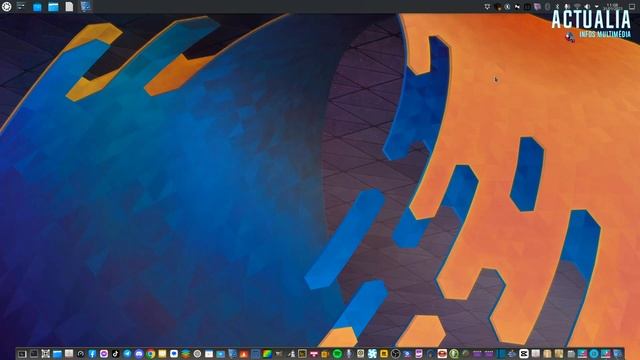Open the blue folder icon in top panel
This screenshot has height=360, width=640.
(x=37, y=7)
